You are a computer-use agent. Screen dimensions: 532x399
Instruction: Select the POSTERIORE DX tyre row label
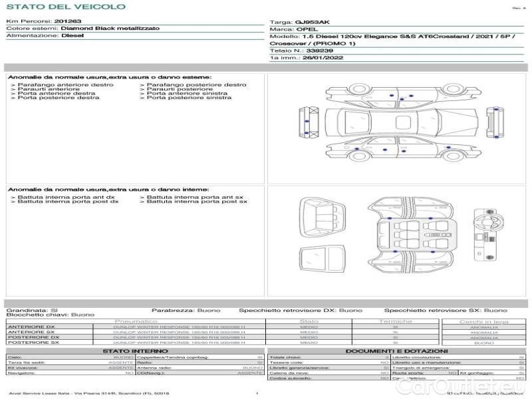(34, 337)
